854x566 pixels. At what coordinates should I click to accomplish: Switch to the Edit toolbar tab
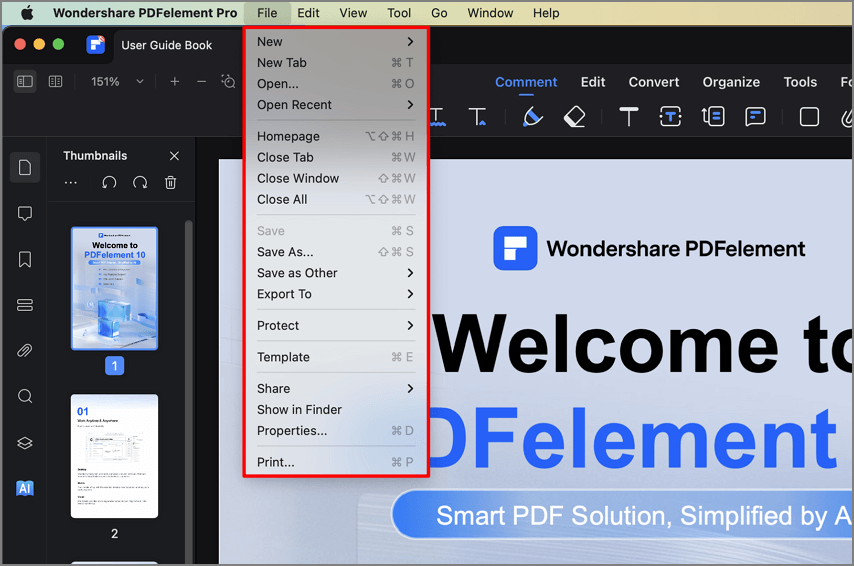point(593,82)
